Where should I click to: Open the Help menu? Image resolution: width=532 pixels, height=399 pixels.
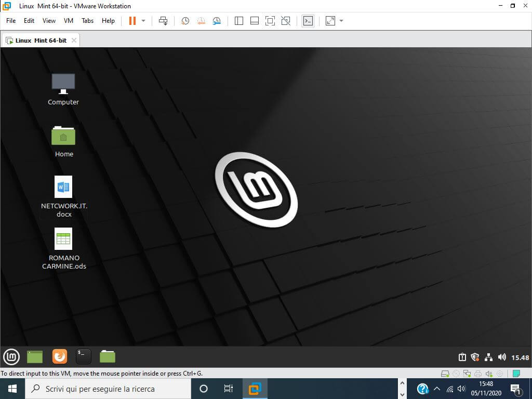(x=108, y=21)
